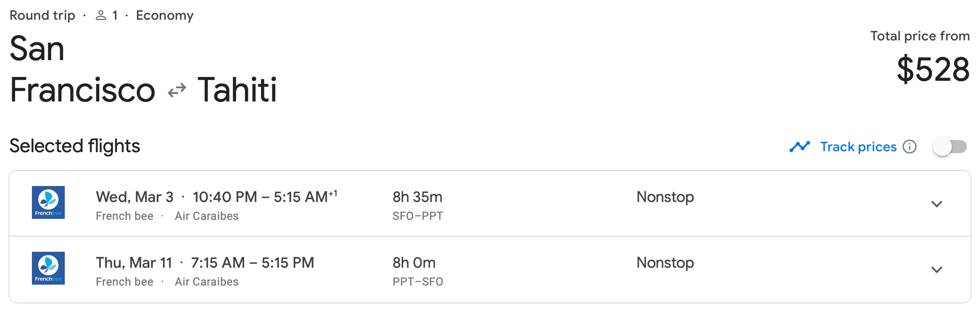Expand details for the Thu Mar 11 flight
980x310 pixels.
(937, 268)
